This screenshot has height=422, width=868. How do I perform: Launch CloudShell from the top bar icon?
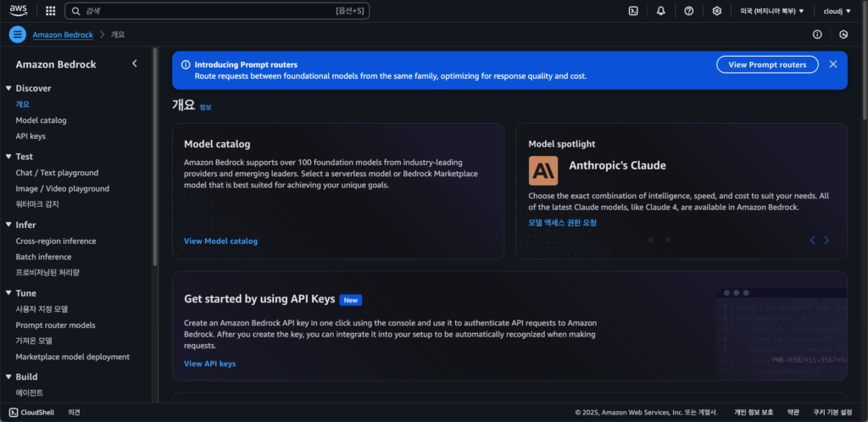633,10
